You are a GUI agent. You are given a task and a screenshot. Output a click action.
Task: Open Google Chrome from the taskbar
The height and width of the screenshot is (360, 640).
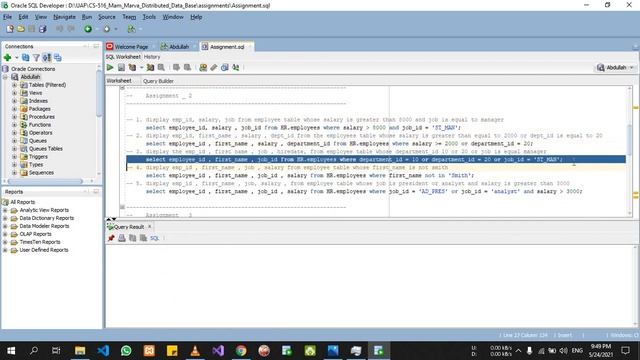pos(241,351)
